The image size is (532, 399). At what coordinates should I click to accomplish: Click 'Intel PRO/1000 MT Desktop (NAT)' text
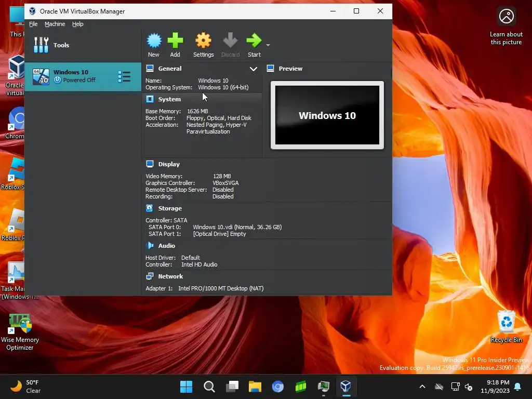[221, 288]
